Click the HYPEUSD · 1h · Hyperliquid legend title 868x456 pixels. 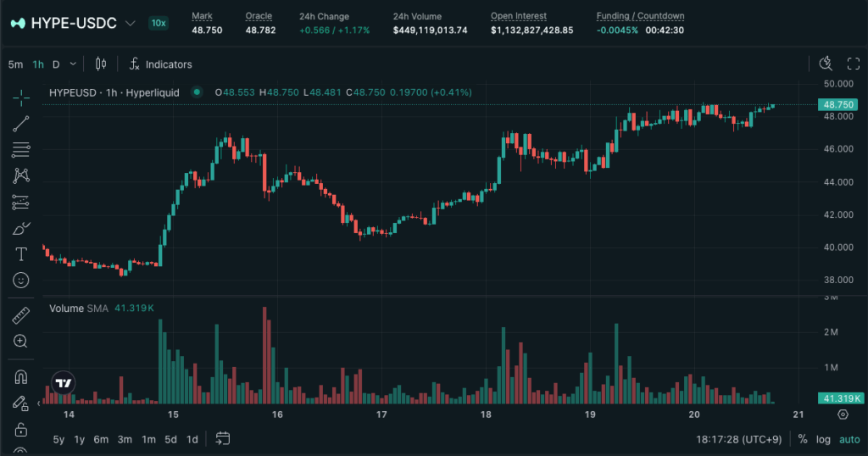click(x=114, y=92)
